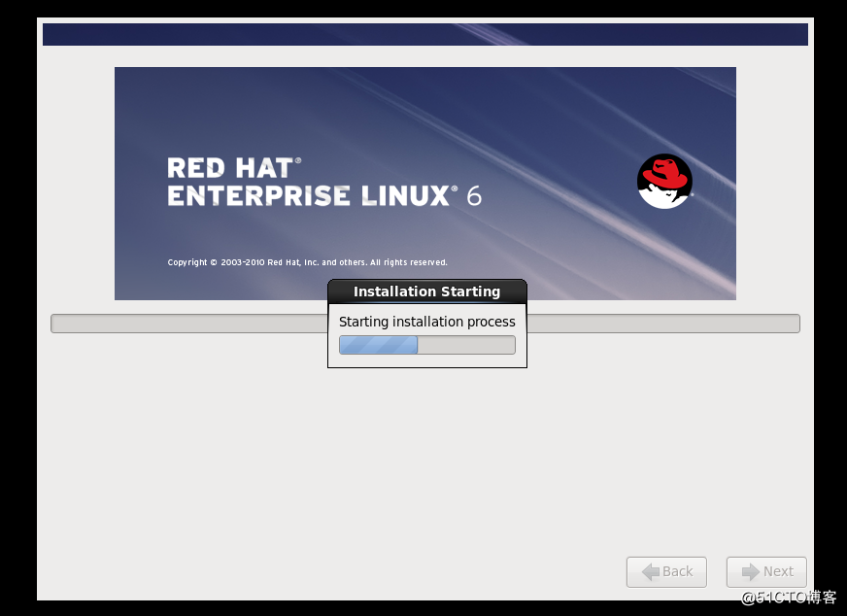Click the "Starting installation process" text
This screenshot has height=616, width=847.
pyautogui.click(x=426, y=322)
